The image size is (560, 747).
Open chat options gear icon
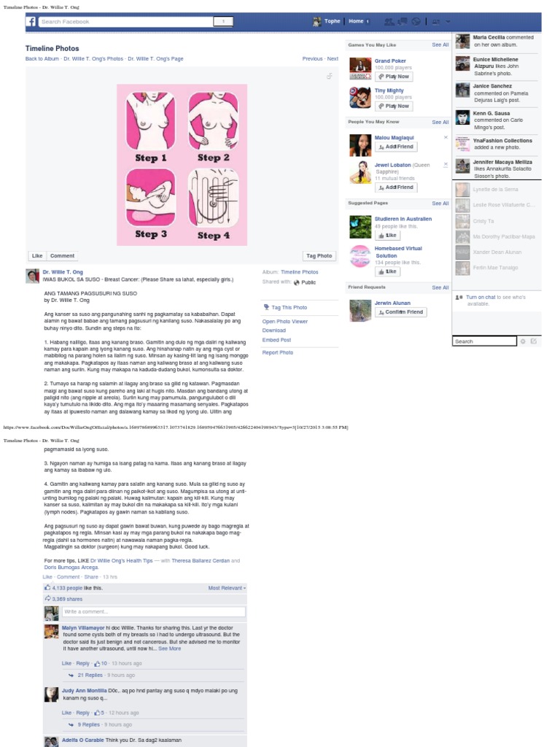pos(523,341)
